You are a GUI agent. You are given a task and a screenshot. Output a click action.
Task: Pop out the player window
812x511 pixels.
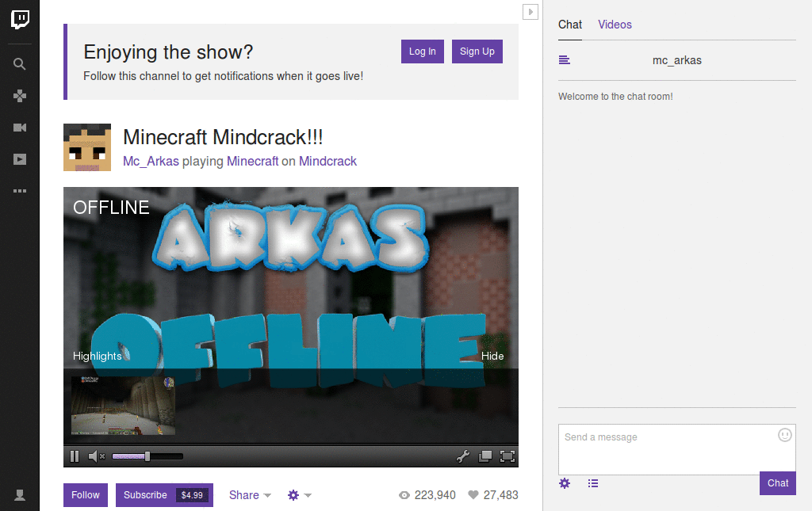click(x=485, y=456)
